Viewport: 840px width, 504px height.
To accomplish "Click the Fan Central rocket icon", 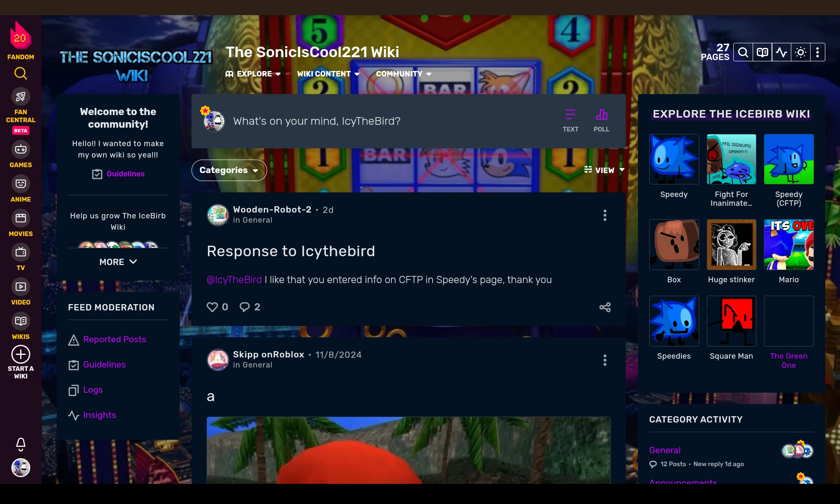I will [21, 97].
